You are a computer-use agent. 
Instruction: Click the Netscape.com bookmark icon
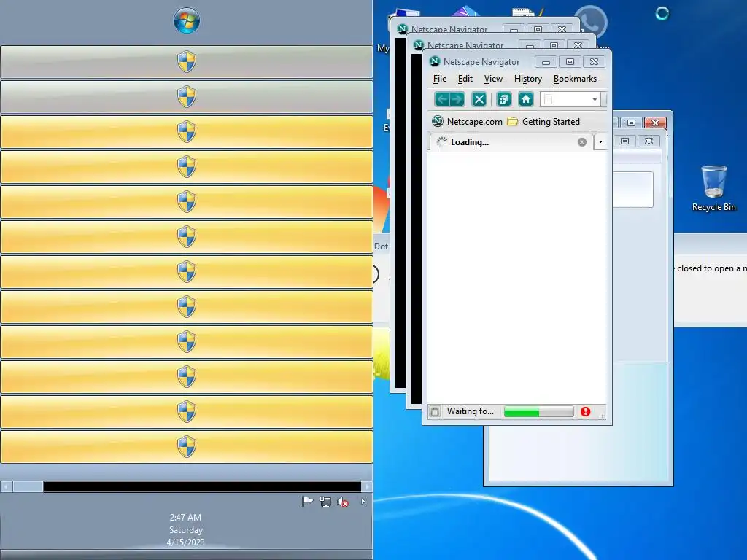tap(438, 122)
